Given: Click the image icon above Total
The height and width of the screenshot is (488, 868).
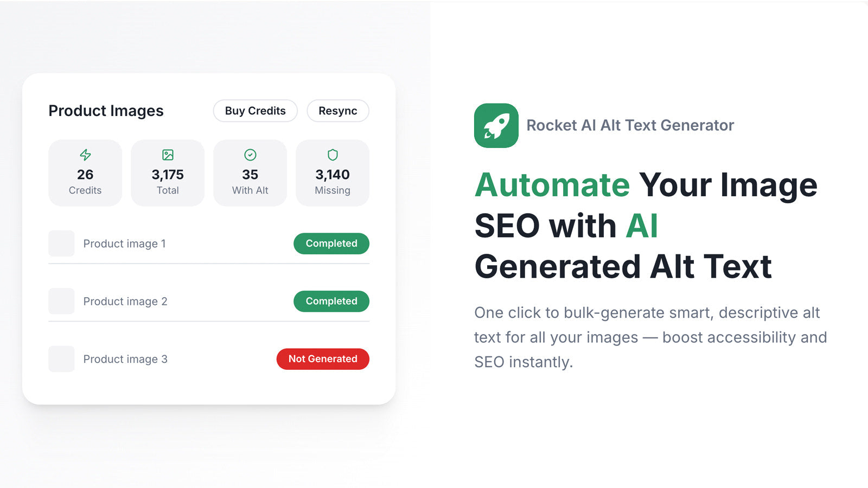Looking at the screenshot, I should click(168, 155).
